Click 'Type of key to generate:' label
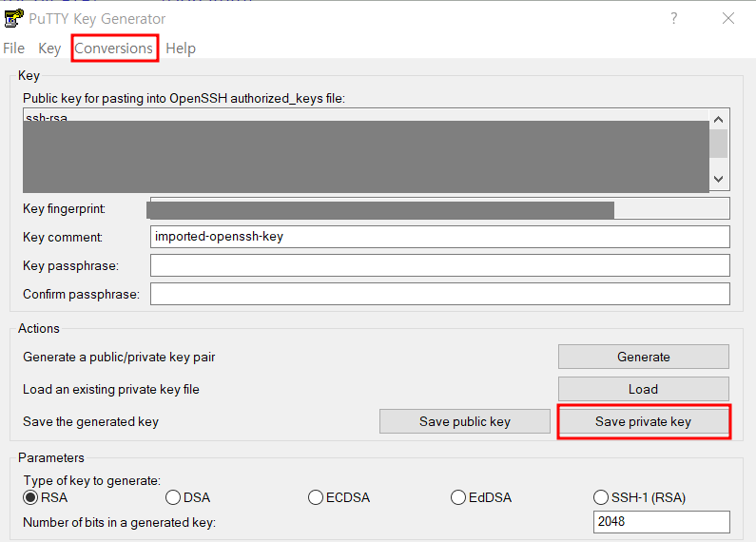This screenshot has height=542, width=756. (x=91, y=481)
